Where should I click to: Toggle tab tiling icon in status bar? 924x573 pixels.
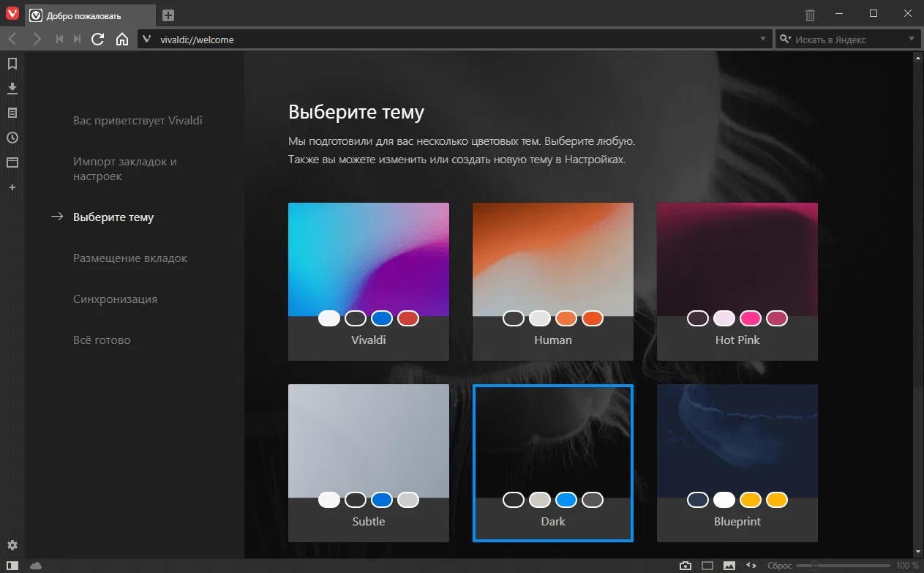707,566
